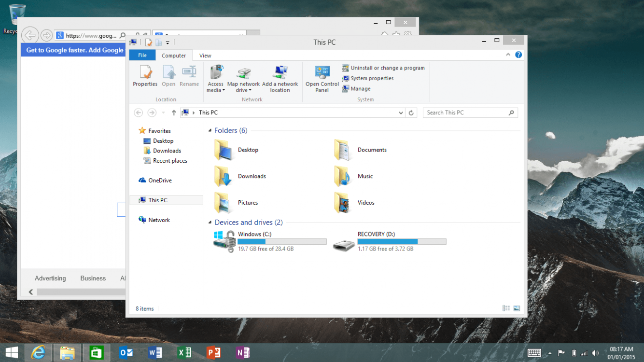The height and width of the screenshot is (362, 644).
Task: Show hidden tray icons arrow
Action: (550, 353)
